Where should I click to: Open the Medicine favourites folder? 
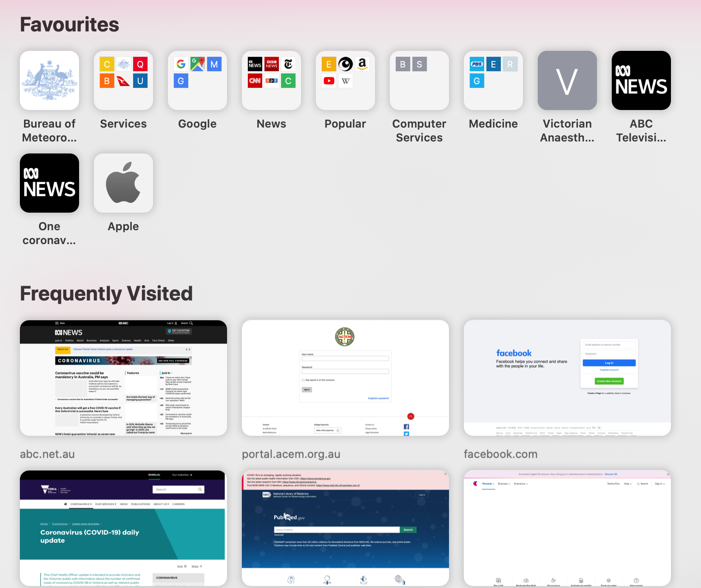pyautogui.click(x=493, y=80)
